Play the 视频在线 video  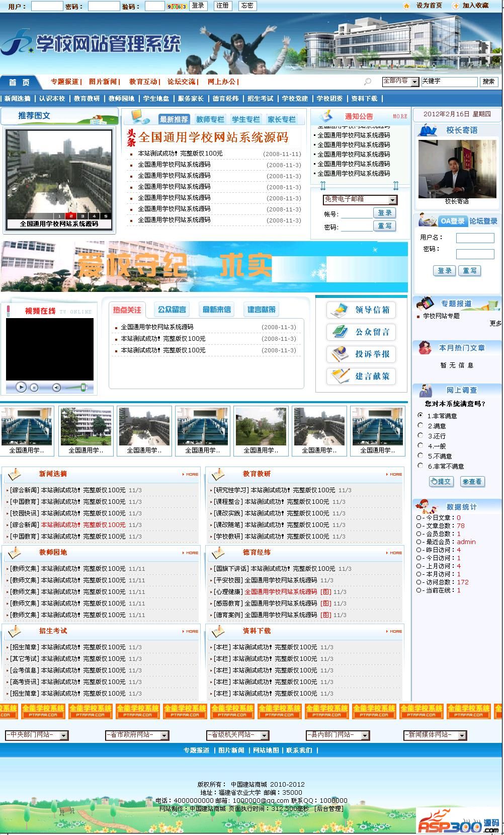click(x=21, y=387)
